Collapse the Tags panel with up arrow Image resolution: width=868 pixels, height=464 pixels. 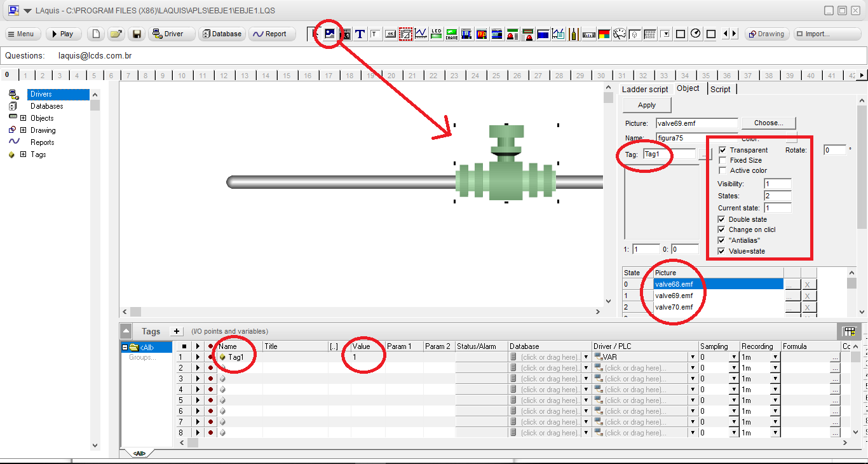click(127, 331)
